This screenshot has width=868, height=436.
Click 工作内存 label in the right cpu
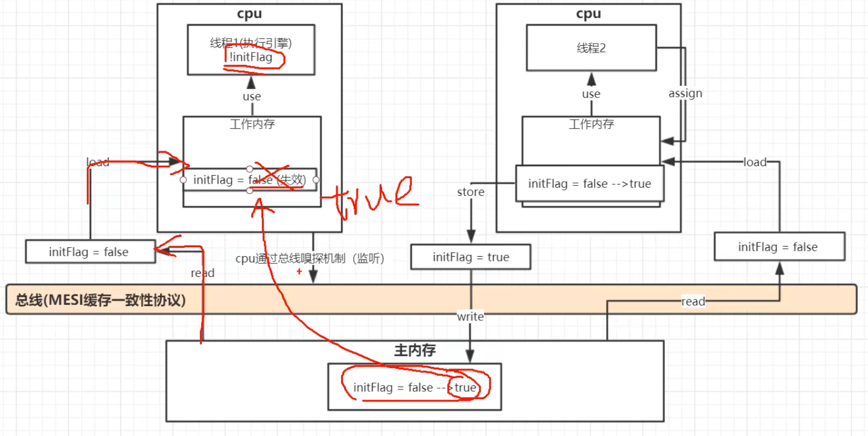pyautogui.click(x=591, y=124)
